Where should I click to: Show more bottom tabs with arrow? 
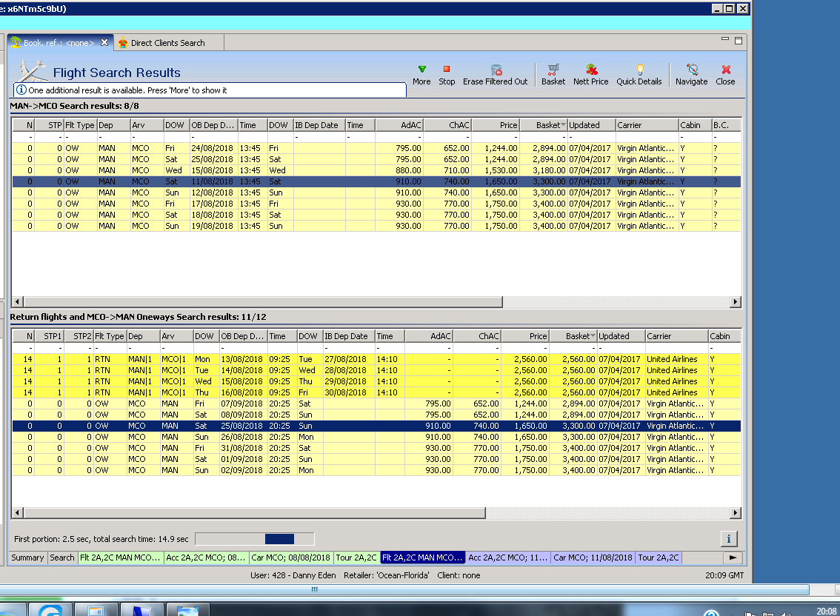click(733, 558)
